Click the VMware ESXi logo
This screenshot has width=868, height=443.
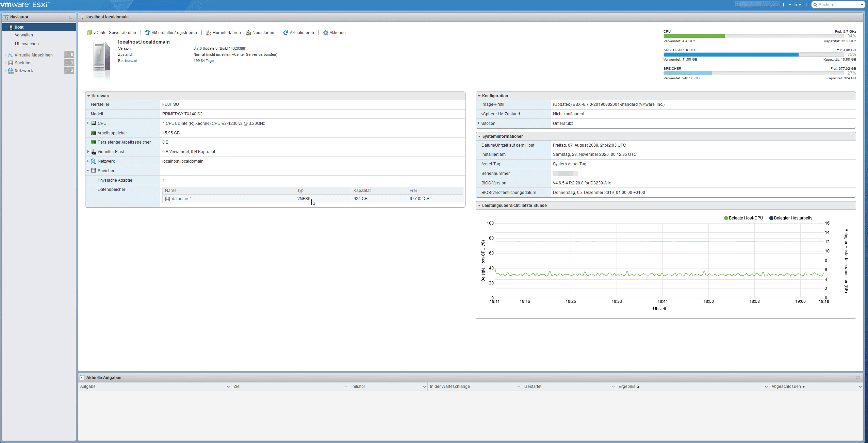[25, 5]
